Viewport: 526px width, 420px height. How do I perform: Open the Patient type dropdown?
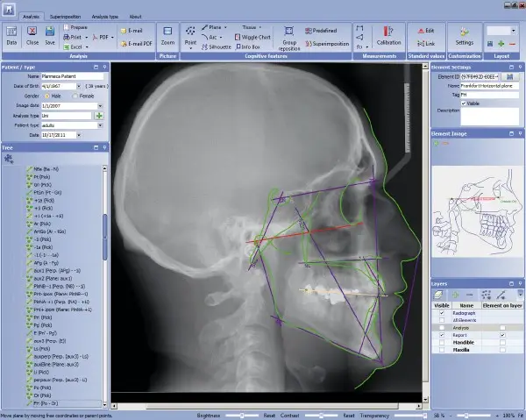pyautogui.click(x=100, y=125)
